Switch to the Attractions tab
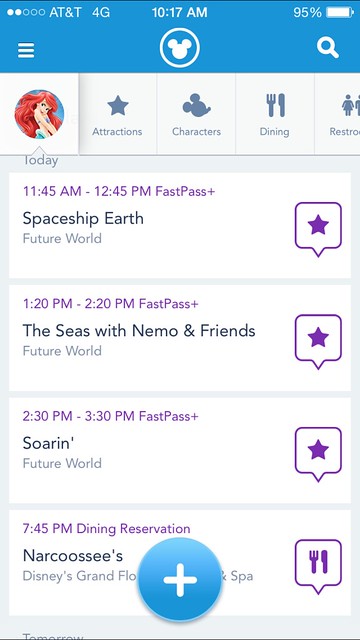Screen dimensions: 360x640 (117, 114)
